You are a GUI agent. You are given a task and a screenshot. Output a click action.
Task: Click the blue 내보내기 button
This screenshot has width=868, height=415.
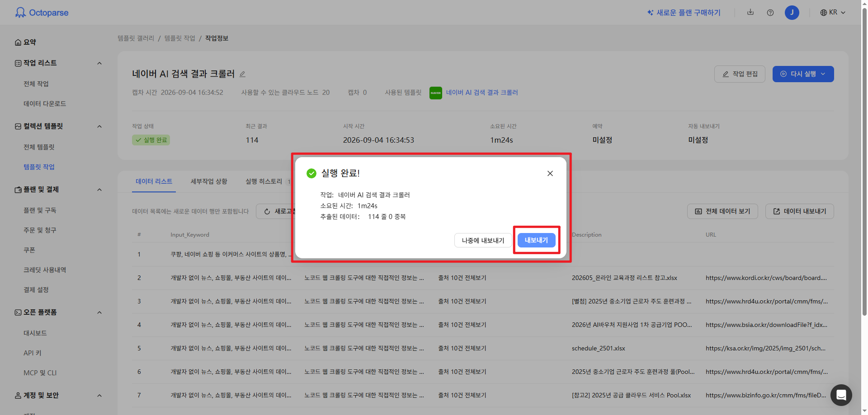pos(536,240)
